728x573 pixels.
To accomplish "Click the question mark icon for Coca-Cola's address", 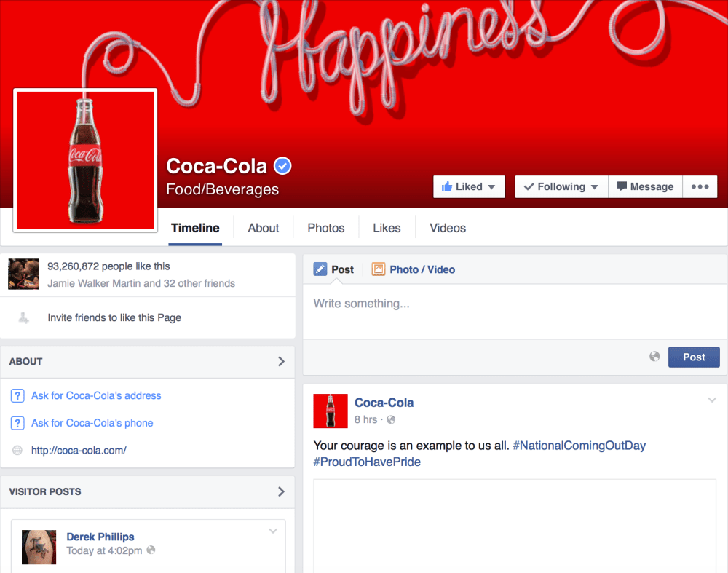I will [x=17, y=395].
